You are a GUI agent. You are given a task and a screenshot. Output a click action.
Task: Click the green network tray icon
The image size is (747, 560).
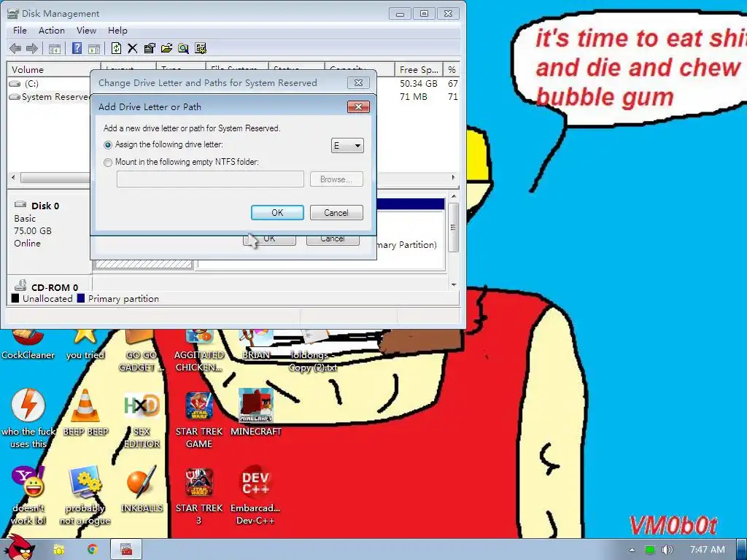[649, 550]
